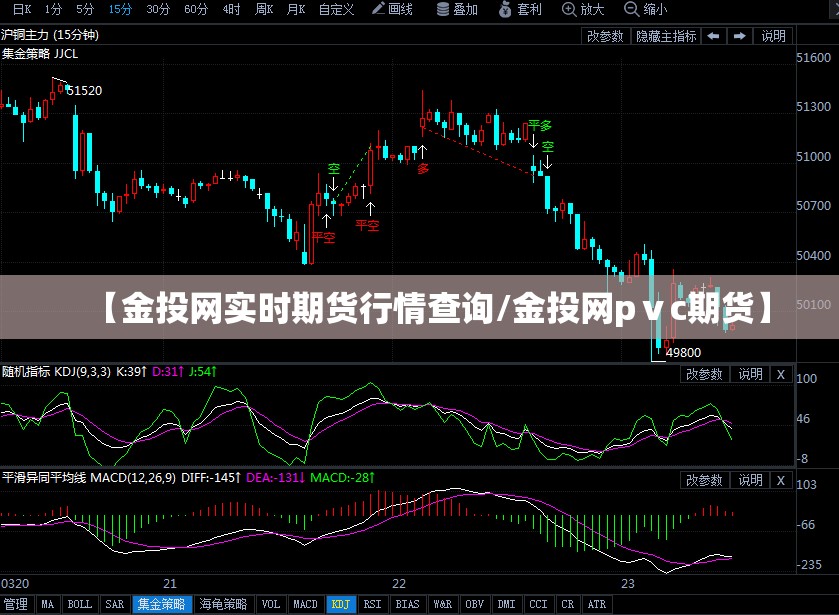Click the 集金策略 JJCL indicator label

40,54
